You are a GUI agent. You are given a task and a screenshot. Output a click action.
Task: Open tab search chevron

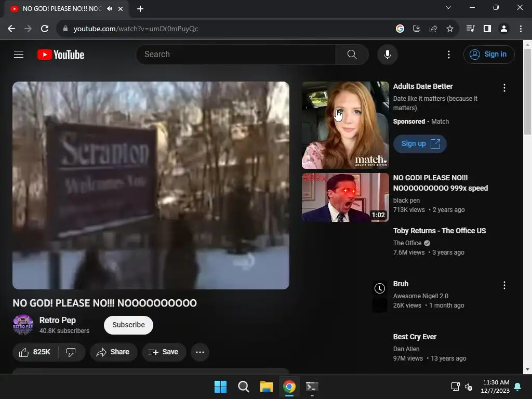pyautogui.click(x=448, y=7)
